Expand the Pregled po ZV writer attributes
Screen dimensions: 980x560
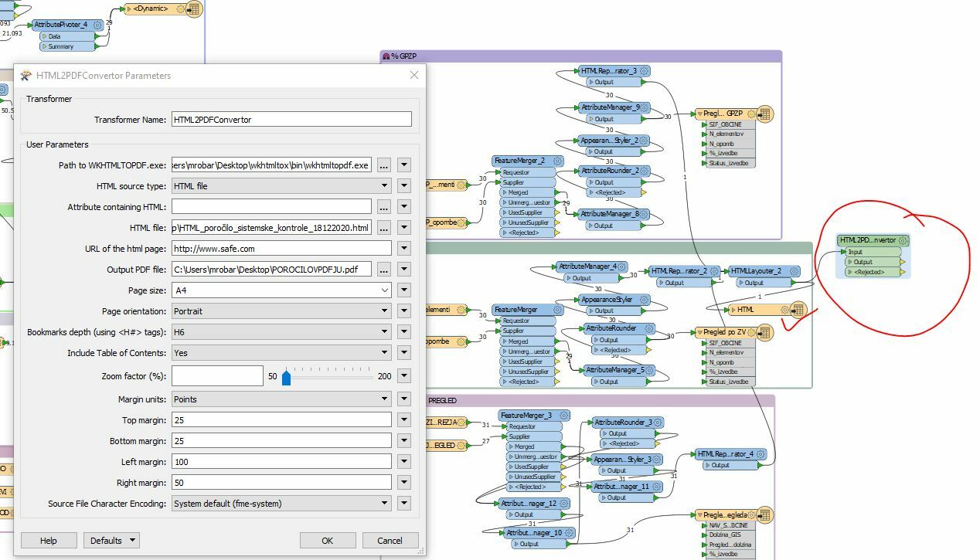pos(699,333)
